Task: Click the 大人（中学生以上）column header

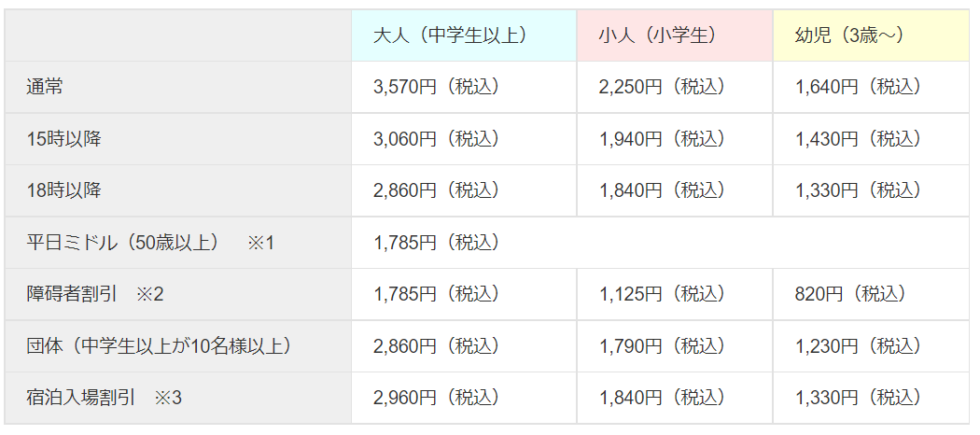Action: pyautogui.click(x=464, y=35)
